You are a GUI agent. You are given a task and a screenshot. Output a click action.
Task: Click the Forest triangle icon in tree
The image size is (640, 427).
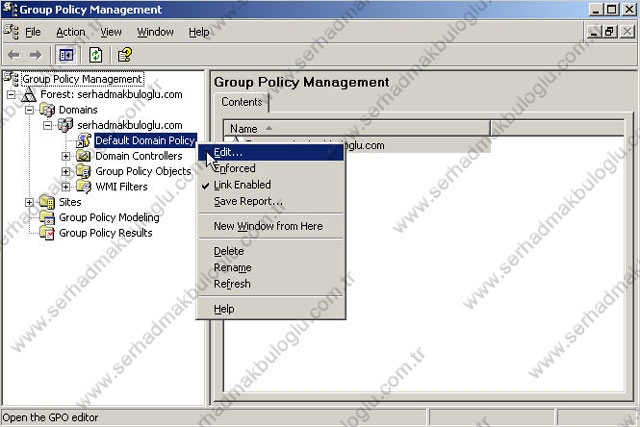click(29, 94)
